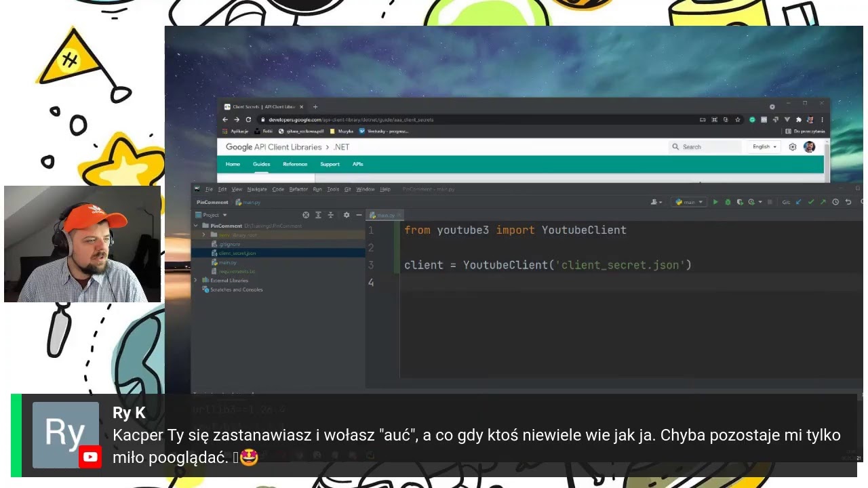Viewport: 868px width, 488px height.
Task: Open PyCharm Help menu
Action: (385, 189)
